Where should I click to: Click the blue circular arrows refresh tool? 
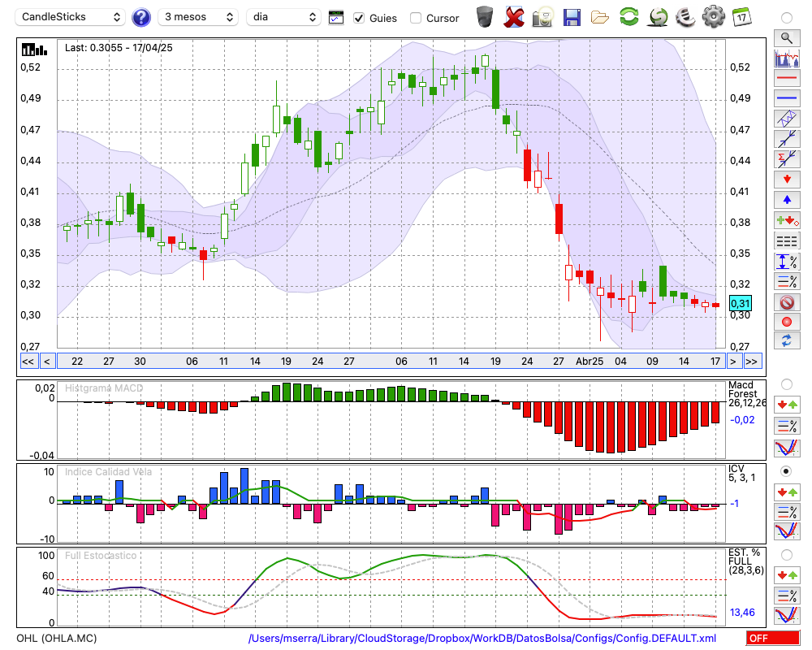(x=787, y=341)
